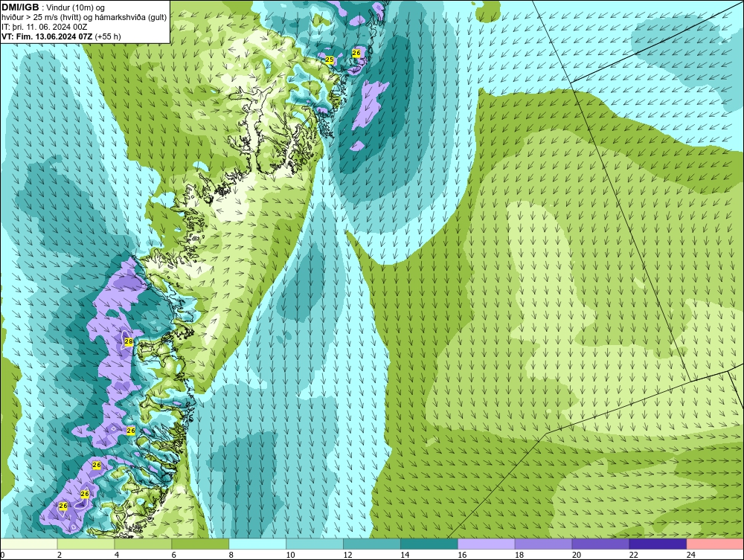The width and height of the screenshot is (744, 560).
Task: Click the yellow gust label "28"
Action: (128, 341)
